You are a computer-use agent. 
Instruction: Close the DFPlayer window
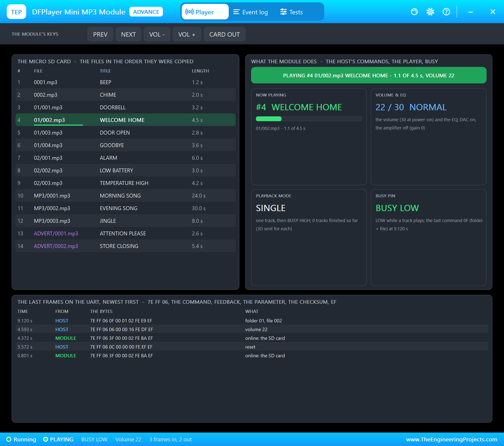point(493,12)
